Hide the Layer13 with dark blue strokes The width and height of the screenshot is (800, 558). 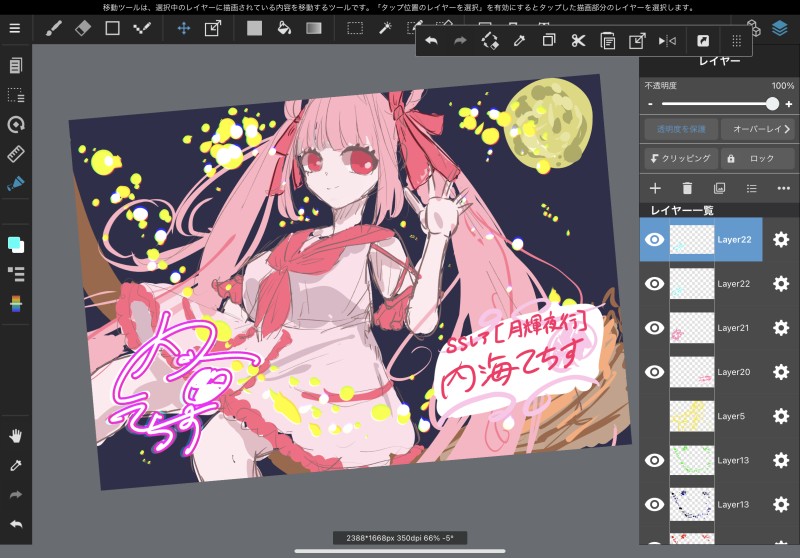point(654,504)
